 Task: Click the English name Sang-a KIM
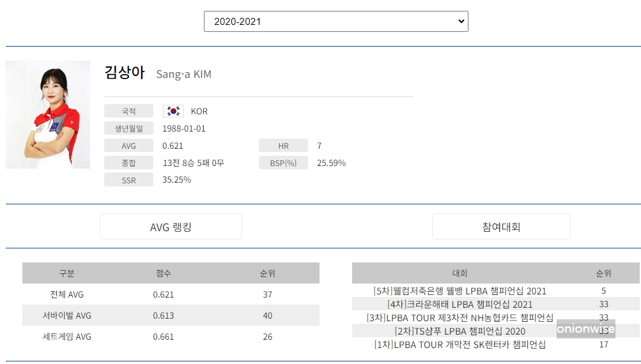pos(184,74)
